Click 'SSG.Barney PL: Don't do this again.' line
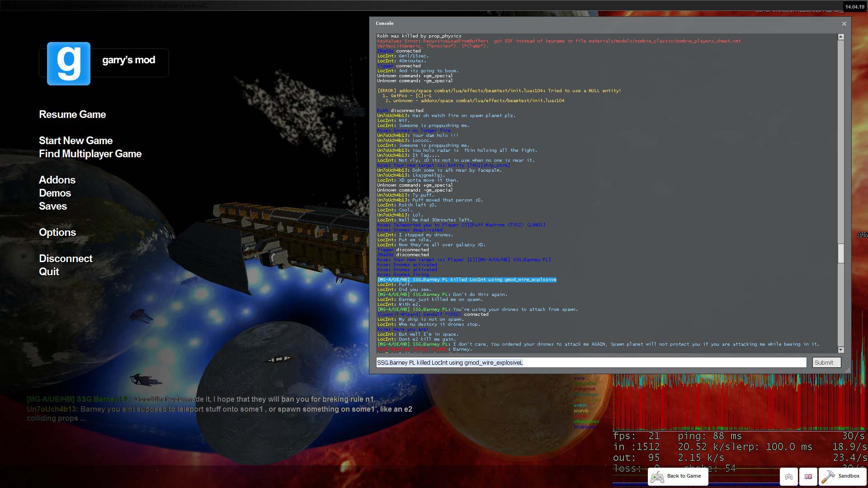868x488 pixels. pyautogui.click(x=442, y=295)
